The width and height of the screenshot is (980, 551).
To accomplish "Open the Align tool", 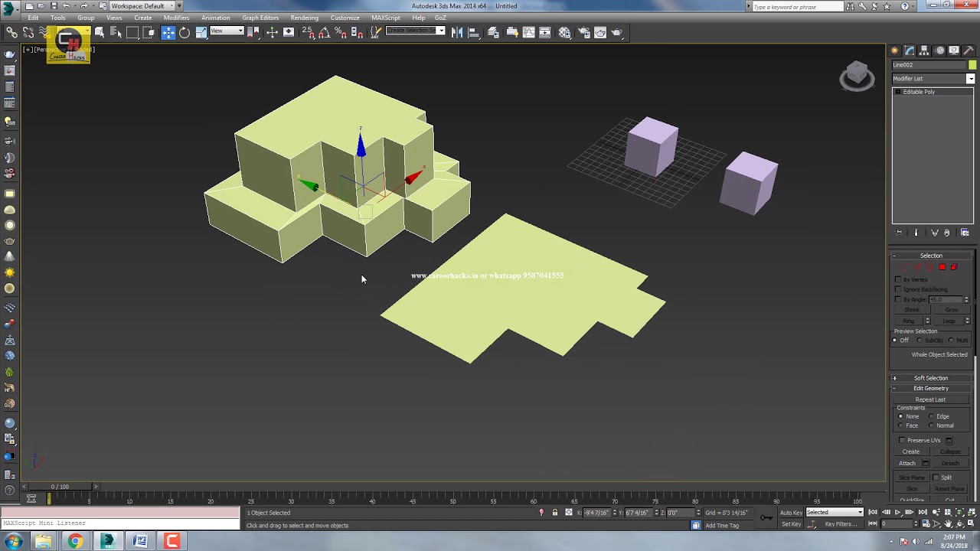I will click(x=473, y=32).
